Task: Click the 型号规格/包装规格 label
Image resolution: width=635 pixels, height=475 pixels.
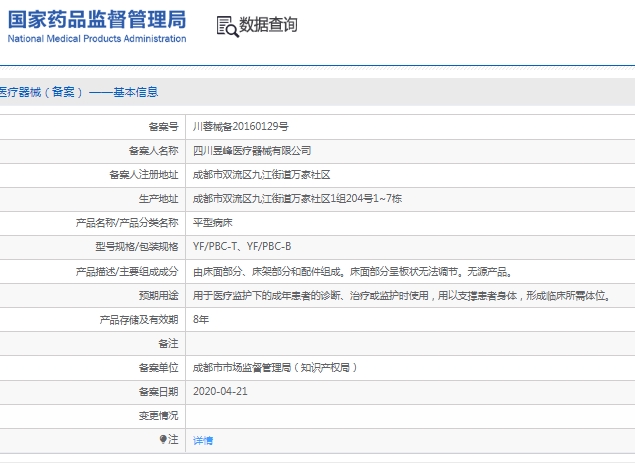Action: 137,247
